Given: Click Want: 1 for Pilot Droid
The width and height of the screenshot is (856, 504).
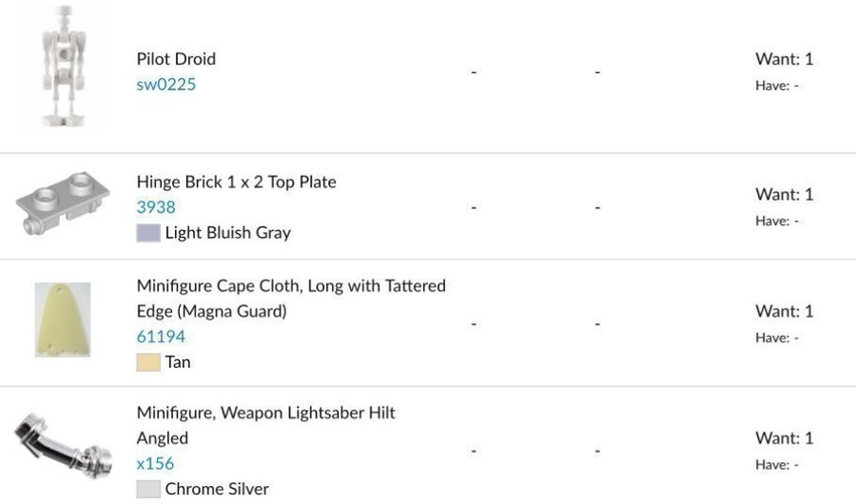Looking at the screenshot, I should pyautogui.click(x=784, y=59).
